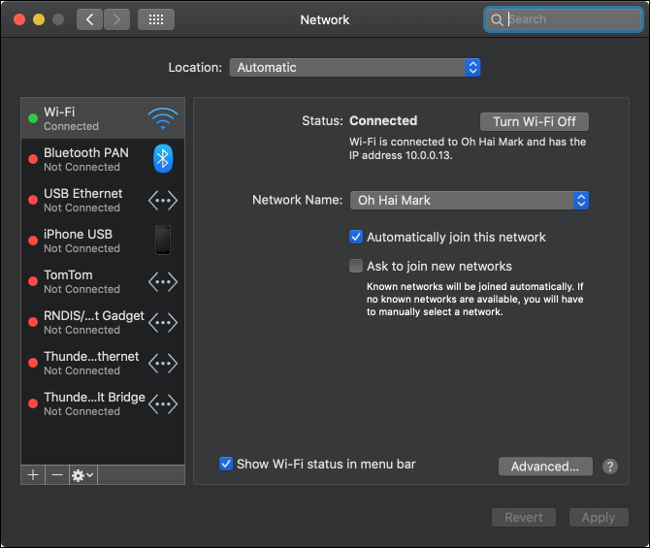This screenshot has height=548, width=650.
Task: Show all preferences grid icon
Action: tap(155, 19)
